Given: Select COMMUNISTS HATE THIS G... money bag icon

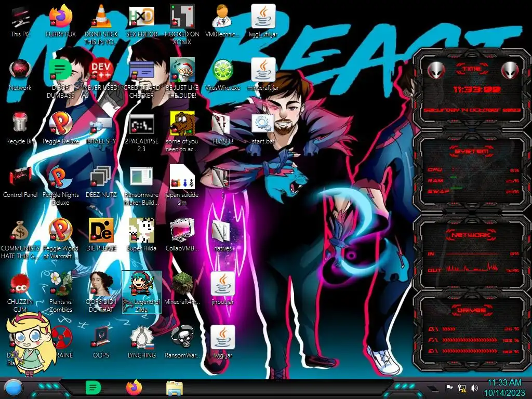Looking at the screenshot, I should (20, 240).
